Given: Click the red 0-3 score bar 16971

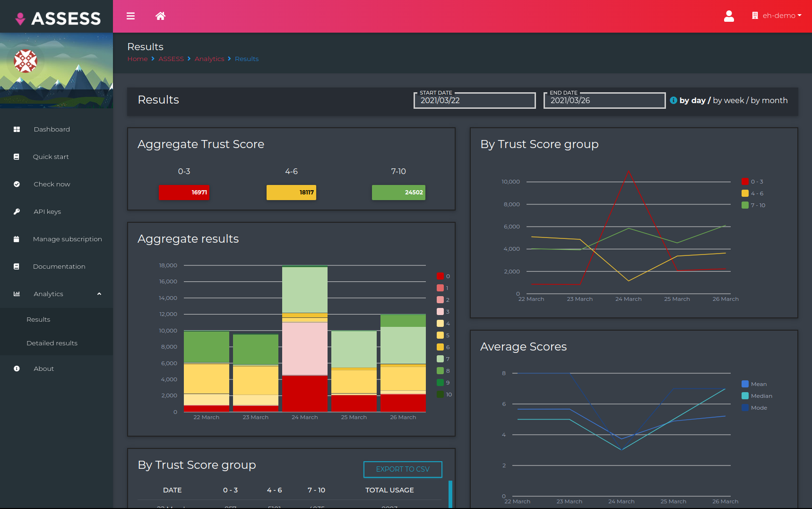Looking at the screenshot, I should pos(184,193).
